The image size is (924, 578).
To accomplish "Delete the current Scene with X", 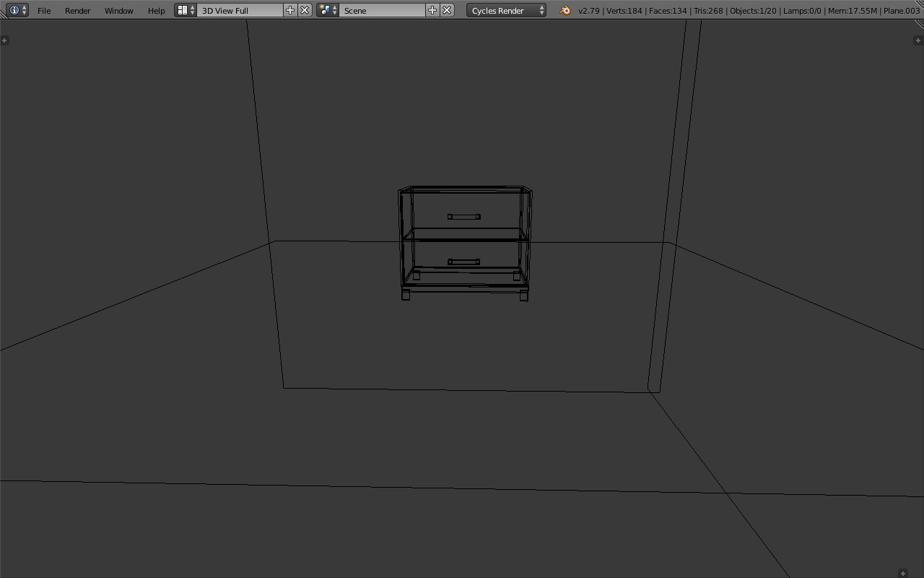I will point(447,10).
